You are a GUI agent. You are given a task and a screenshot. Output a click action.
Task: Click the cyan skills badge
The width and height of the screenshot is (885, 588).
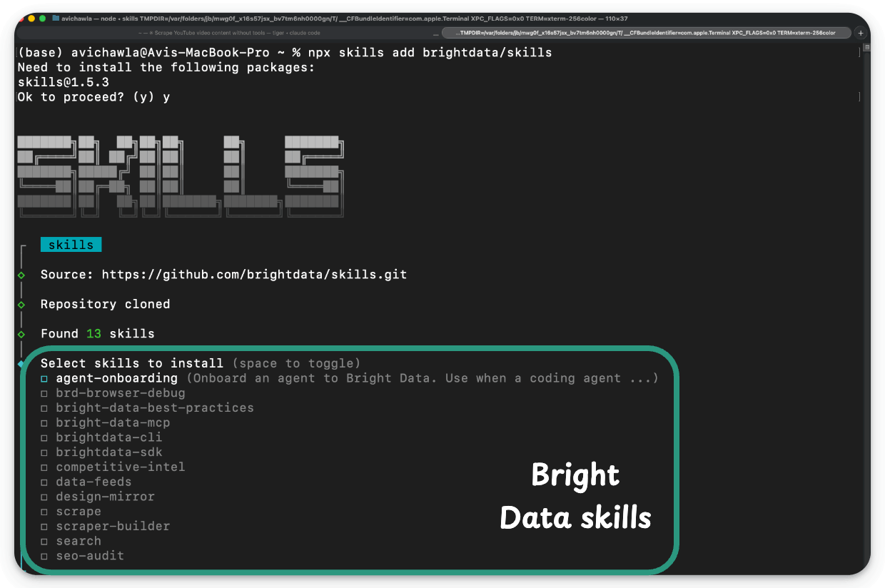(71, 245)
